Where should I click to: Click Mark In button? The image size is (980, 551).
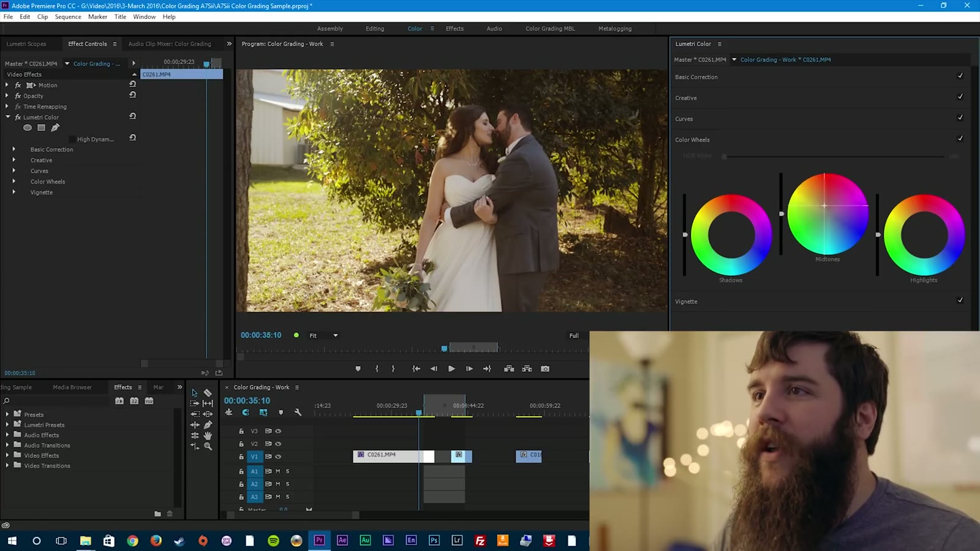pos(377,369)
